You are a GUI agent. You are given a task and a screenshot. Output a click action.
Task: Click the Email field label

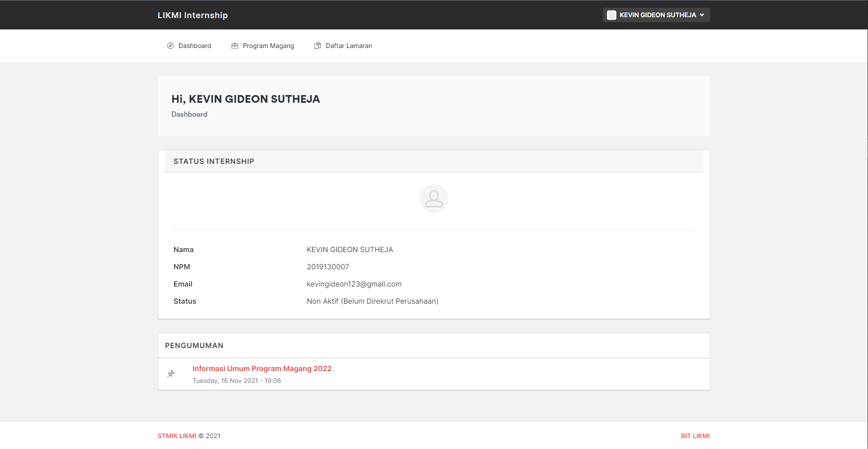click(183, 284)
